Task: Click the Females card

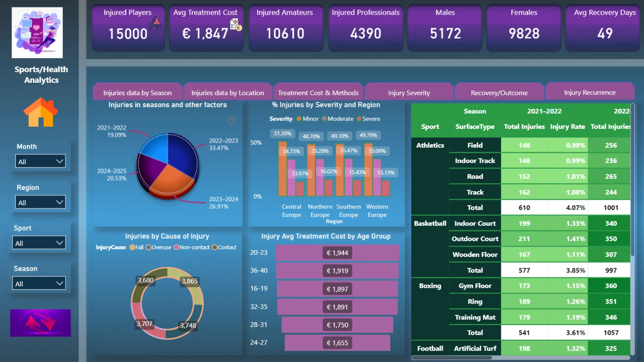Action: [x=524, y=28]
